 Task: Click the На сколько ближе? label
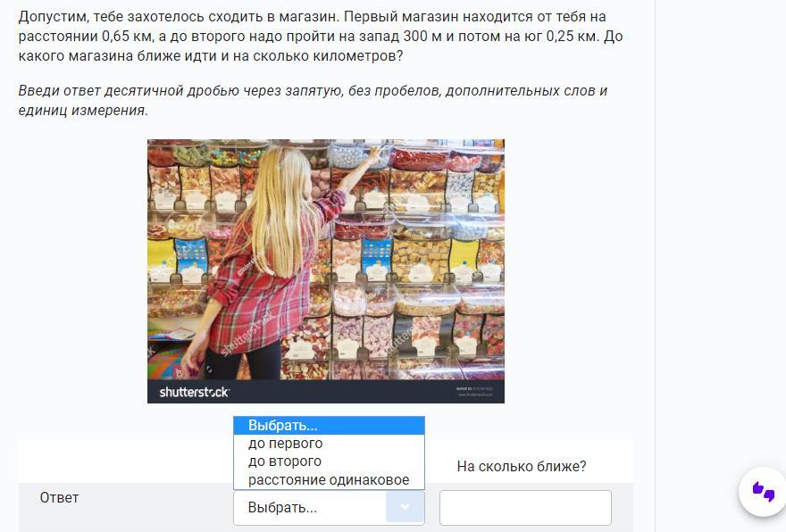click(x=522, y=466)
